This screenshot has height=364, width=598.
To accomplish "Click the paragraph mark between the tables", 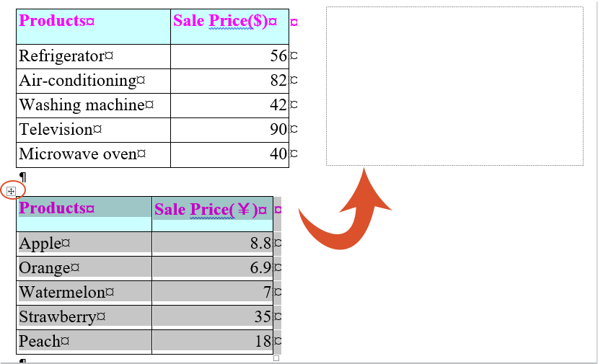I will (23, 177).
